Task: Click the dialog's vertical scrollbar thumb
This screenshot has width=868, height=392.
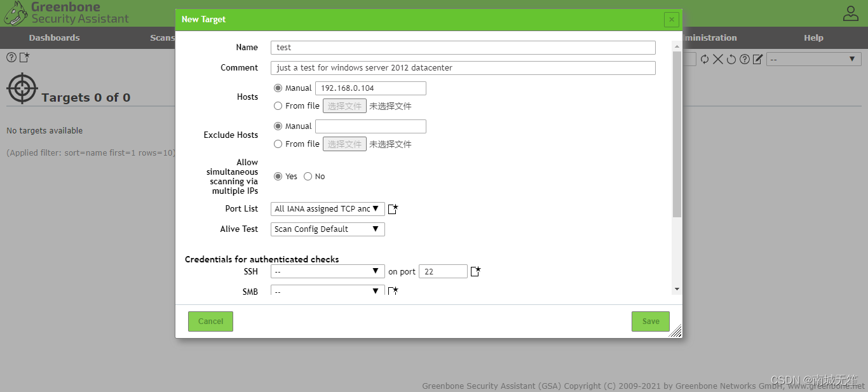Action: 677,134
